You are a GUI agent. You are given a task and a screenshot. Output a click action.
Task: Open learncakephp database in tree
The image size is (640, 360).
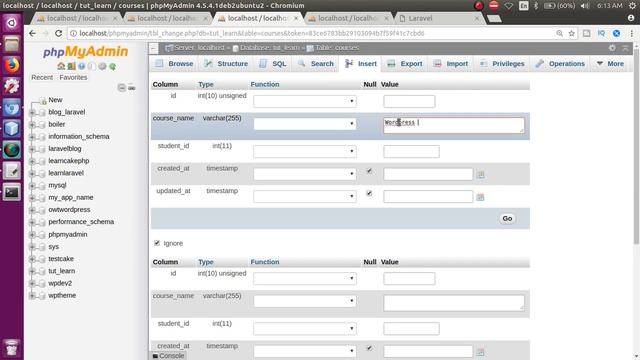(69, 161)
